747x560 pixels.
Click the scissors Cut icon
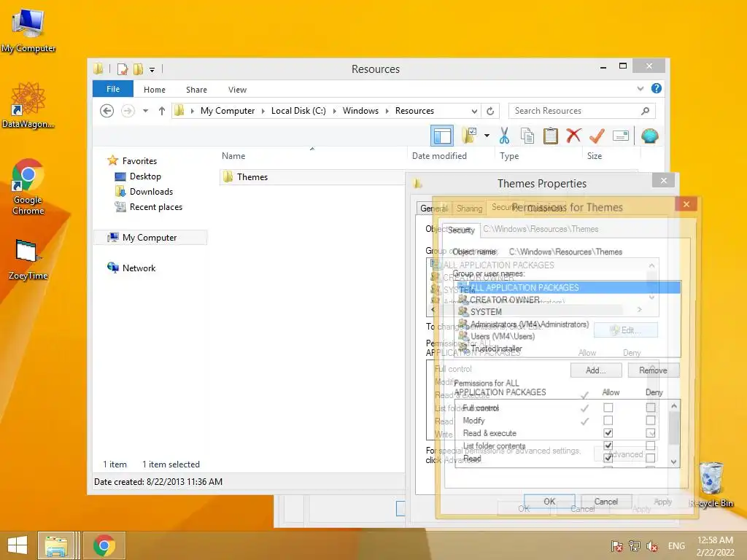point(504,136)
